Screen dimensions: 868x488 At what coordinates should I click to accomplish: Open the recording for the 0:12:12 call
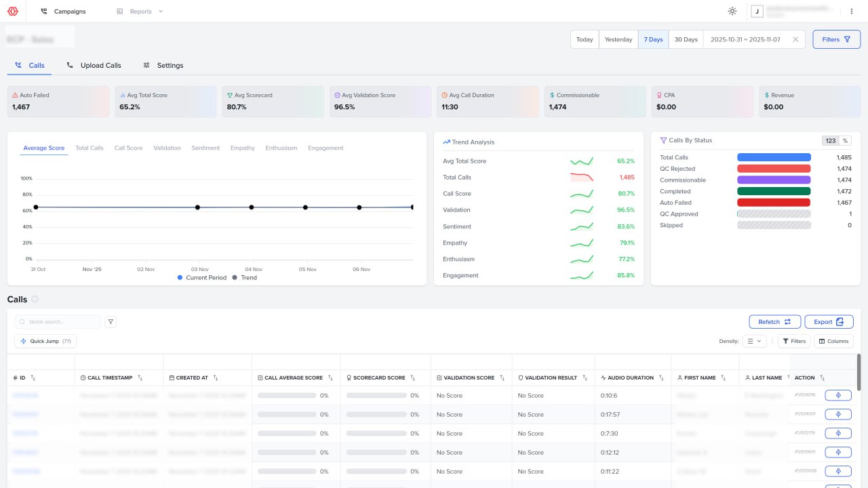coord(838,452)
